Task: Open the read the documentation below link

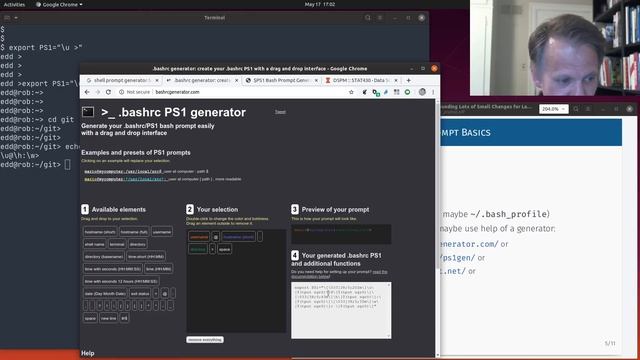Action: [x=339, y=274]
